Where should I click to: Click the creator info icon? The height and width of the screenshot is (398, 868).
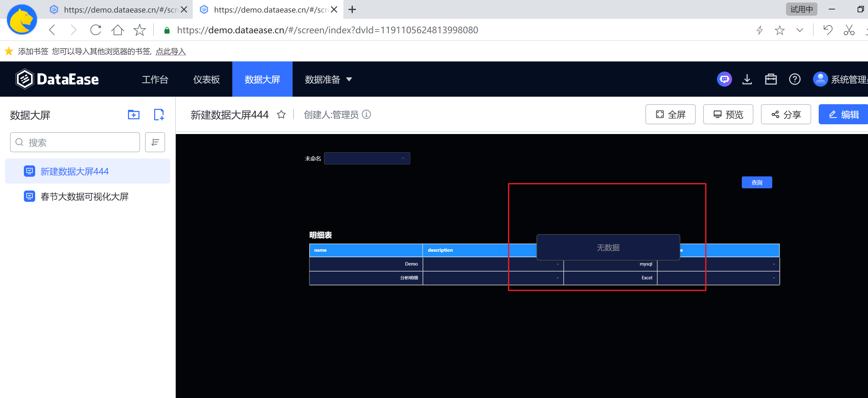pyautogui.click(x=366, y=115)
